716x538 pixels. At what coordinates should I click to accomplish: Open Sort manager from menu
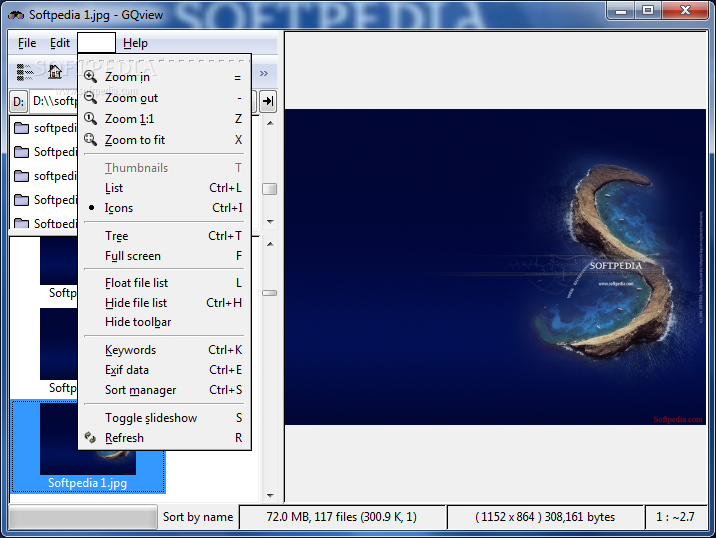(x=164, y=390)
